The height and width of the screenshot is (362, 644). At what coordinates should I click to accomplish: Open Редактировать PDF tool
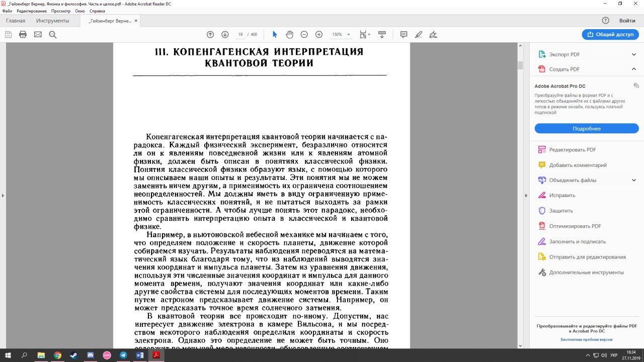tap(573, 150)
